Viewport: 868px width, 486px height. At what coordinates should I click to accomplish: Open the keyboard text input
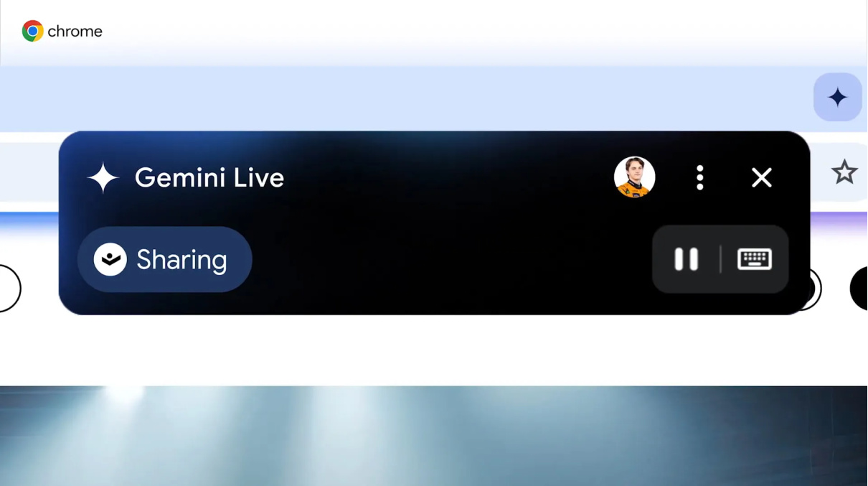[x=755, y=259]
